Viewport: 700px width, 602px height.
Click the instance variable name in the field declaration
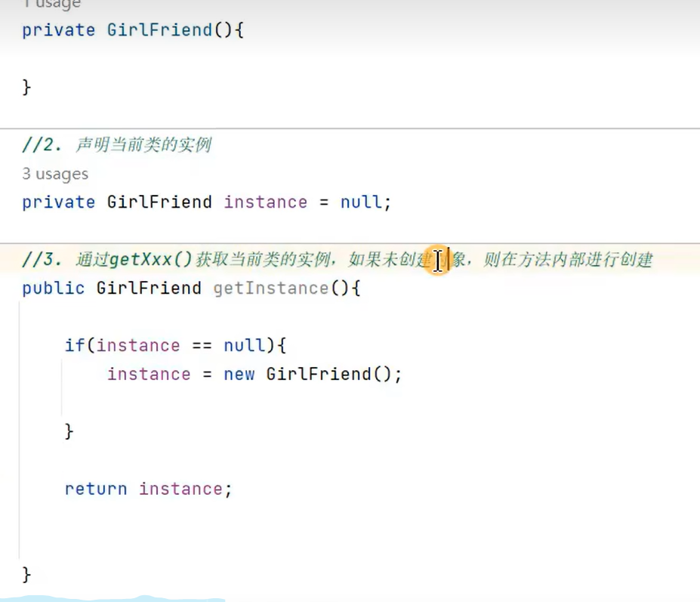click(265, 202)
